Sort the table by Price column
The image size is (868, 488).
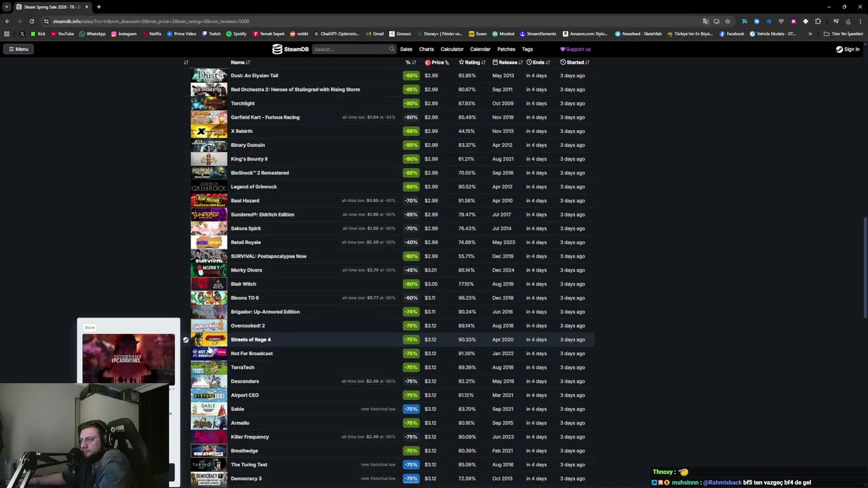point(437,62)
